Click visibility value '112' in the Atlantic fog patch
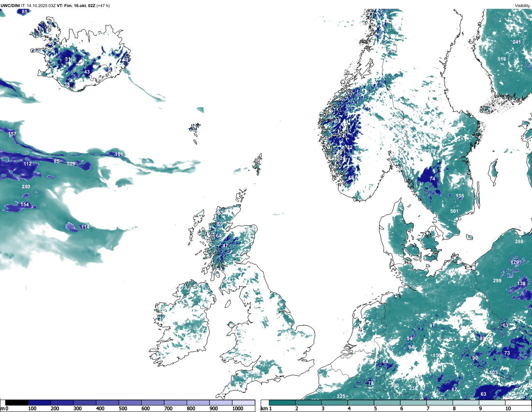Viewport: 532px width, 412px height. coord(27,164)
